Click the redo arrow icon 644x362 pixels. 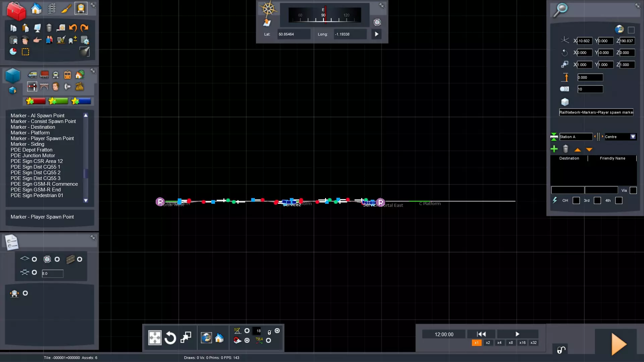[84, 28]
